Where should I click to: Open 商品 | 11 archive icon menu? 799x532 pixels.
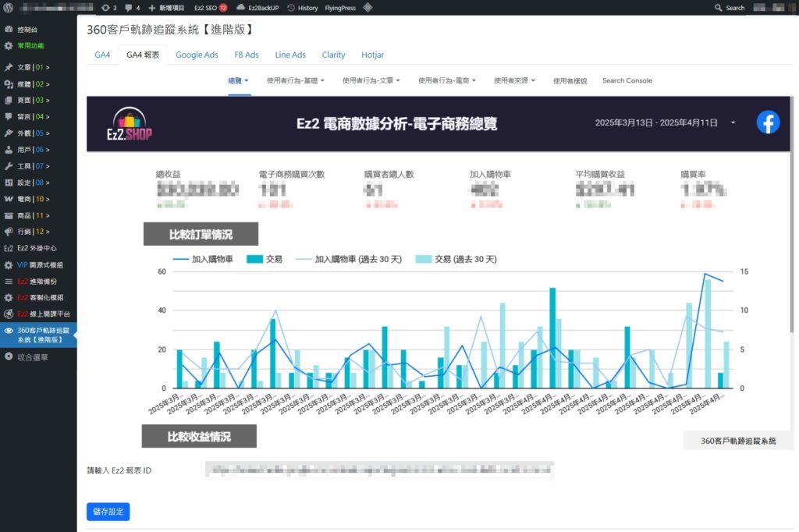9,215
